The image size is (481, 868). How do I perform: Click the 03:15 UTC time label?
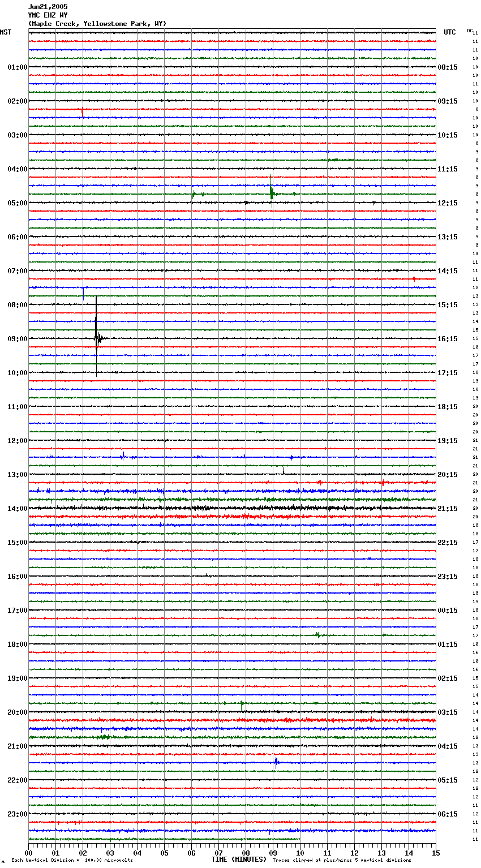click(x=448, y=712)
